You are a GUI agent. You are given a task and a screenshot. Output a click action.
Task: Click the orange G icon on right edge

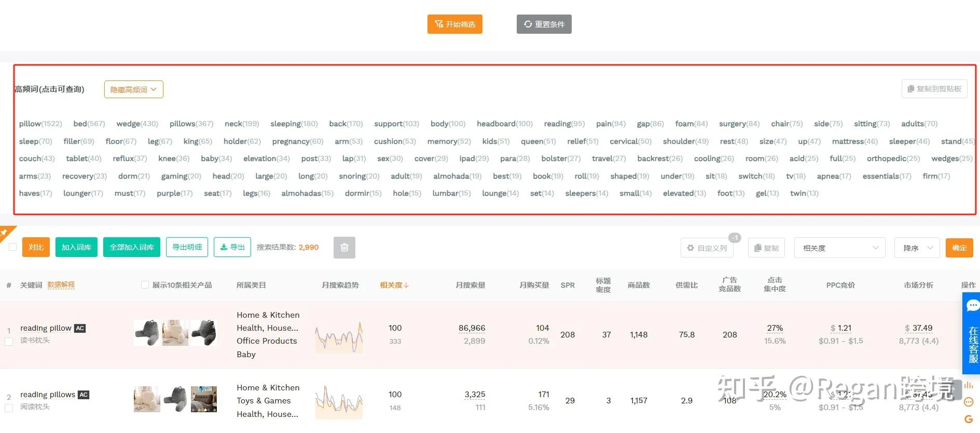coord(969,419)
